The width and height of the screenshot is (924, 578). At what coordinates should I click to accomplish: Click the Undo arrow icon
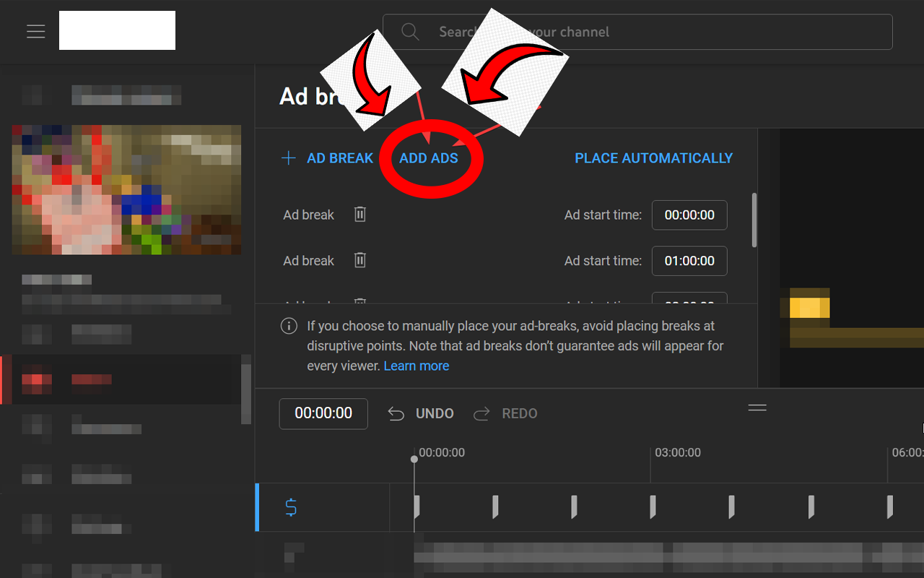(396, 413)
